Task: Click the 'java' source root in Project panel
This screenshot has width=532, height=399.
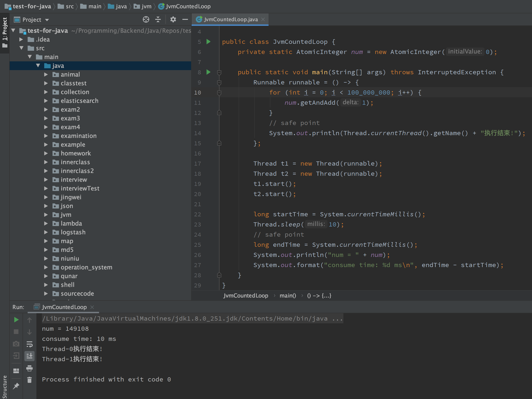Action: (58, 65)
